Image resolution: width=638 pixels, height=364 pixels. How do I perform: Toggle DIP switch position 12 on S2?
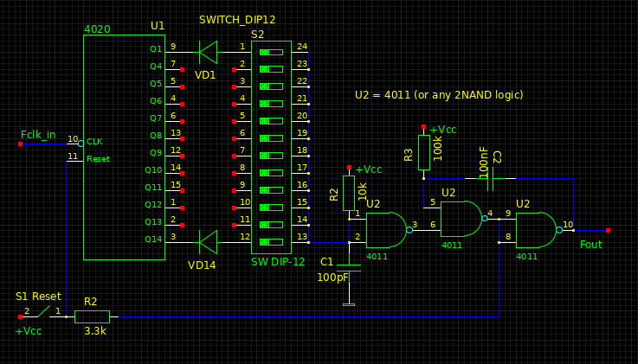coord(271,242)
